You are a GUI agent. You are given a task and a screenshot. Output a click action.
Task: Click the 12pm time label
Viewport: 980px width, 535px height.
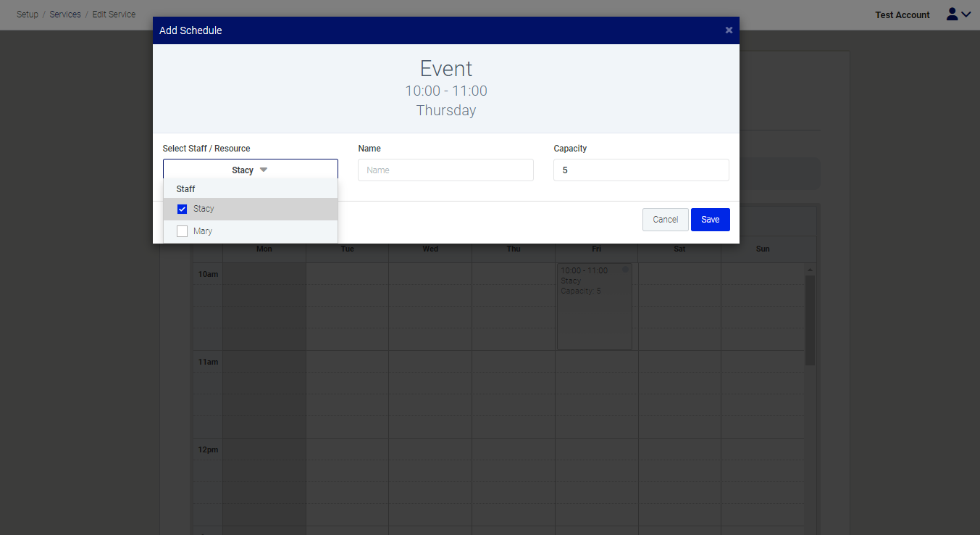tap(208, 449)
